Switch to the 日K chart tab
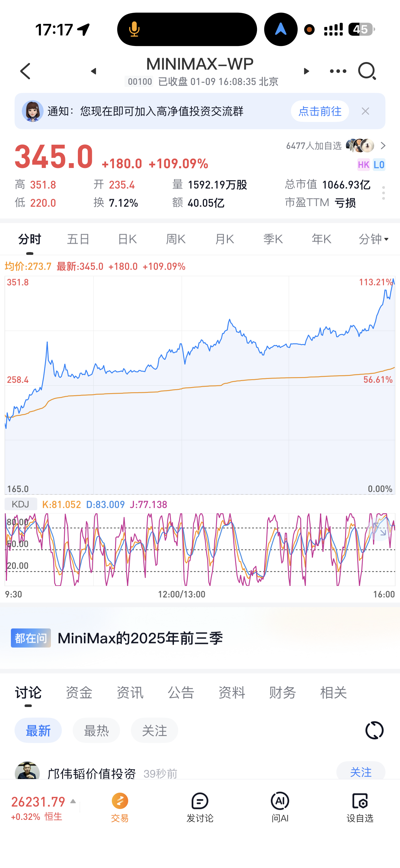 tap(127, 239)
